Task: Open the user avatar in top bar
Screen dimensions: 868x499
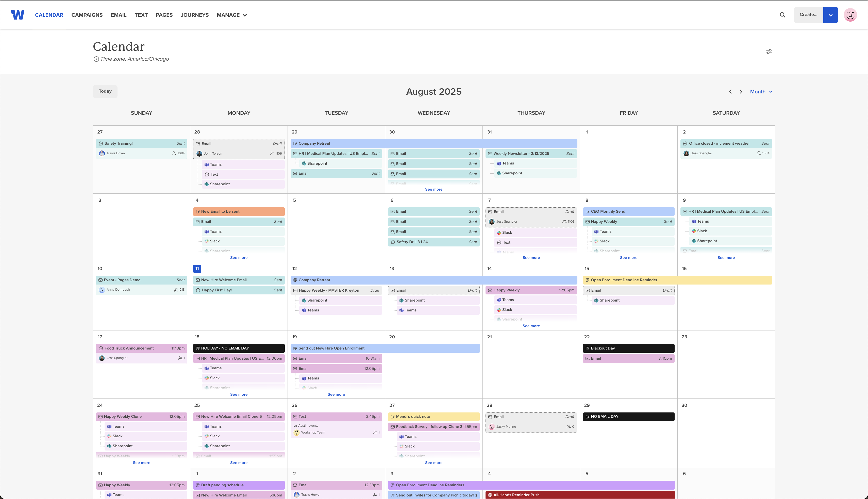Action: coord(850,15)
